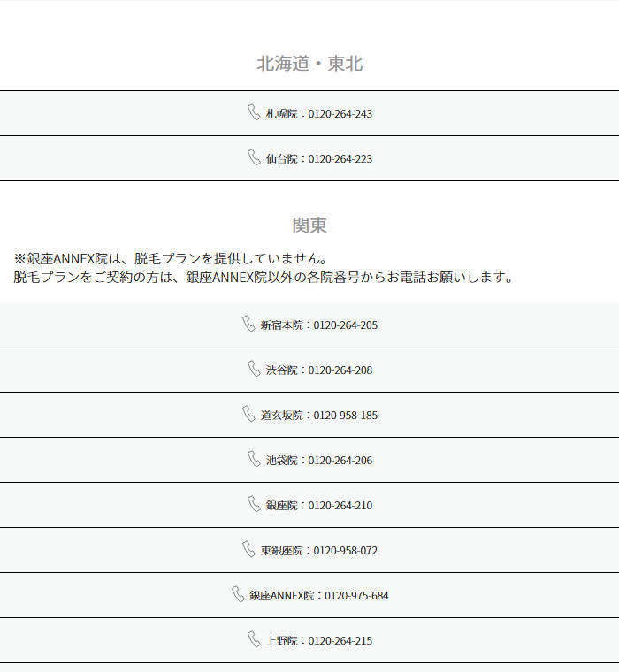Click phone icon beside 池袋院
619x672 pixels.
254,459
